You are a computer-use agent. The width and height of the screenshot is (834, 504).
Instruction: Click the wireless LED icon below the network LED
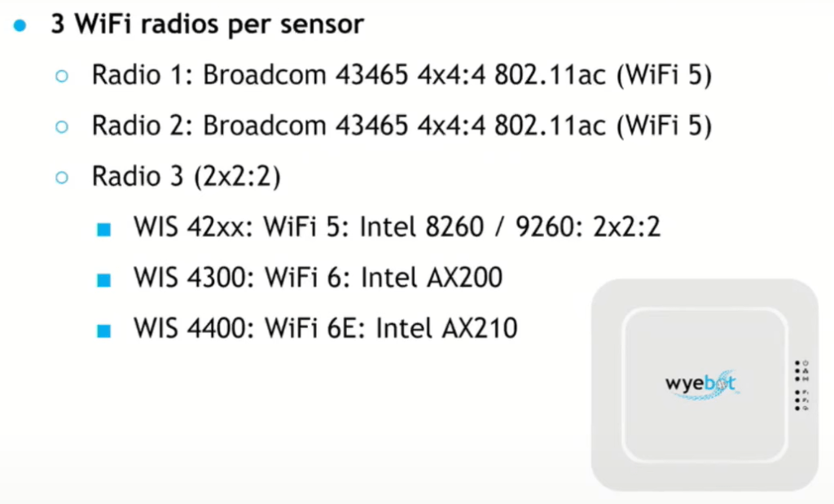click(806, 378)
